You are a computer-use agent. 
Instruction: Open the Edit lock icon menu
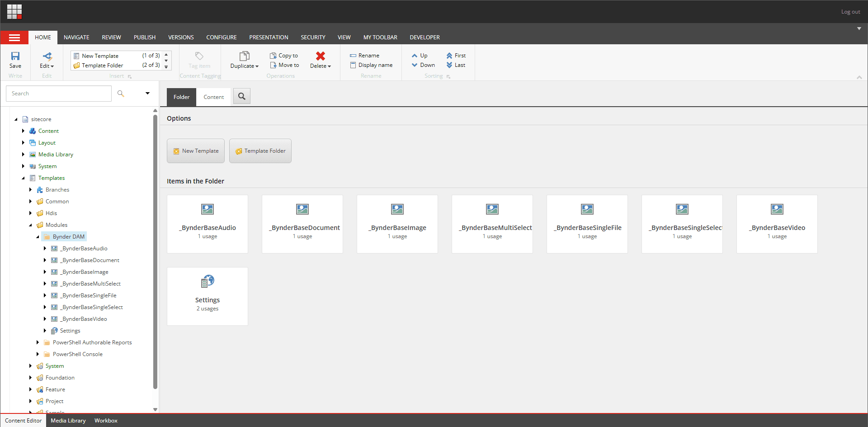[47, 56]
